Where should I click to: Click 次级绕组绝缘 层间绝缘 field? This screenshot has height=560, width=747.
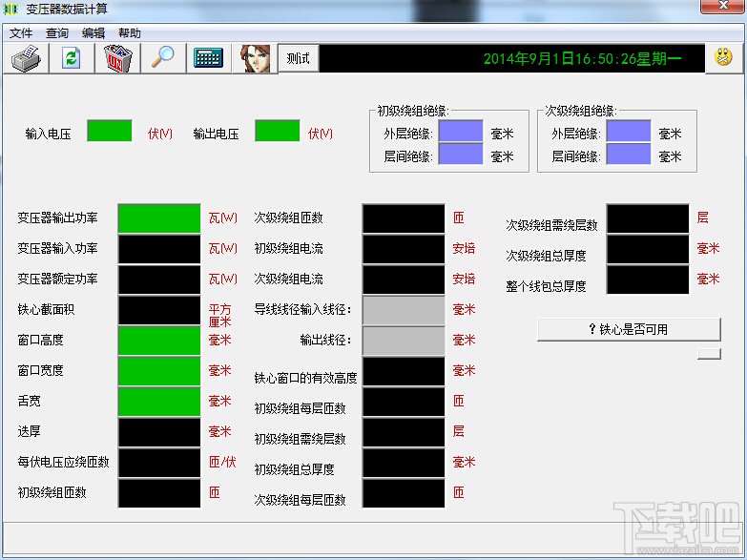tap(629, 154)
